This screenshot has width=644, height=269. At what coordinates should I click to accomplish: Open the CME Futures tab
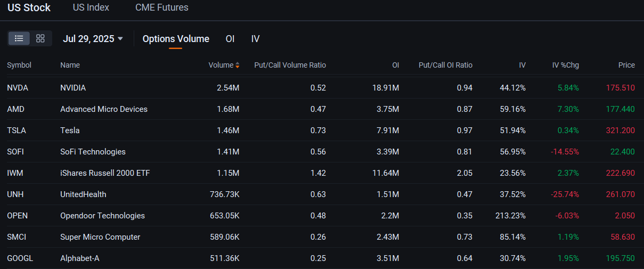click(x=161, y=7)
